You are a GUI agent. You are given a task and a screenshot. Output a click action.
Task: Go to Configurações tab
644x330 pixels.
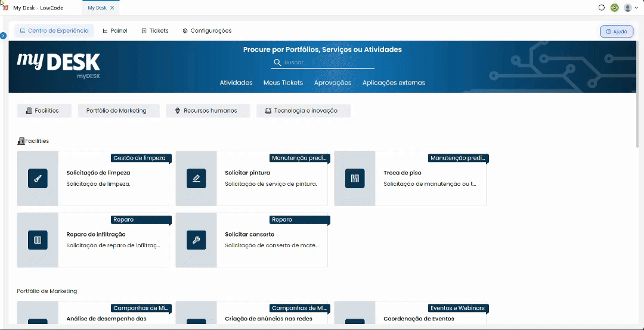tap(207, 31)
